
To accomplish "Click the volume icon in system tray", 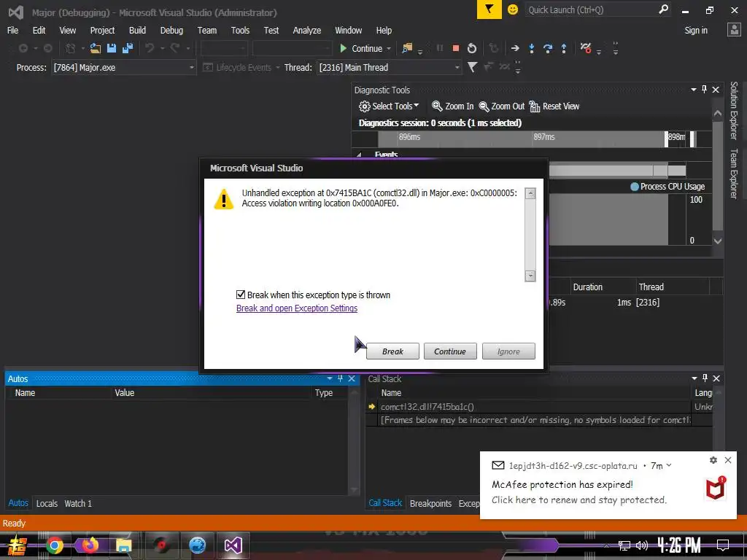I will coord(642,545).
